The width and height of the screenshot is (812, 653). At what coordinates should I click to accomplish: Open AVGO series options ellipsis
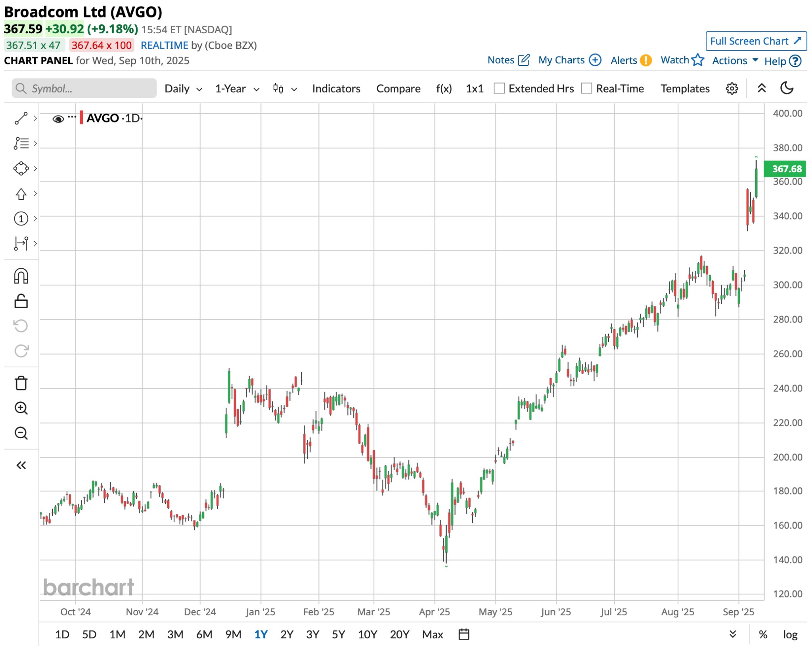click(72, 117)
